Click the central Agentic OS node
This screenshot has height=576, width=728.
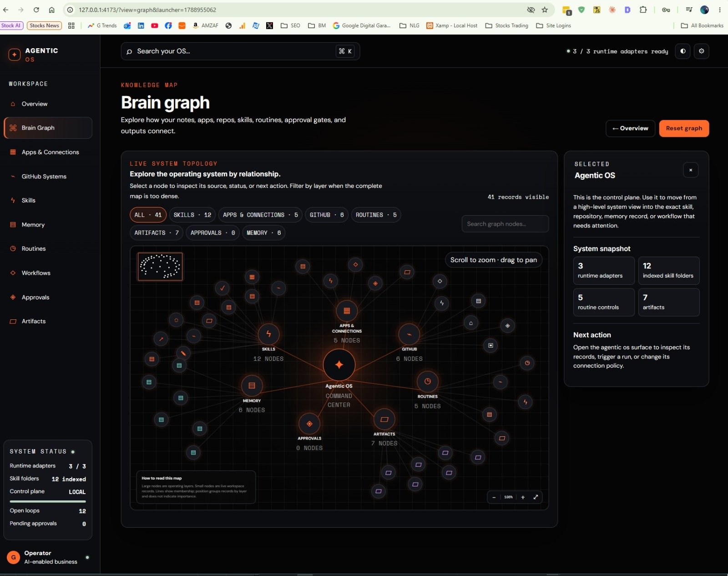point(339,365)
